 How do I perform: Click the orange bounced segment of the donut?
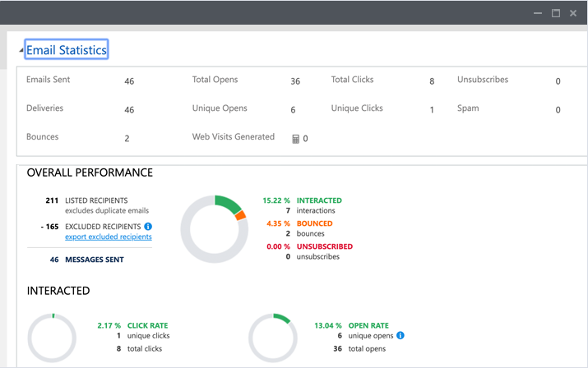click(240, 215)
